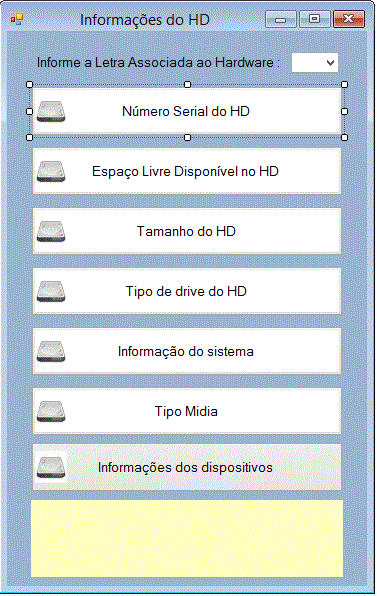Click the drive icon beside Tipo Midia
The width and height of the screenshot is (377, 596).
[x=51, y=412]
